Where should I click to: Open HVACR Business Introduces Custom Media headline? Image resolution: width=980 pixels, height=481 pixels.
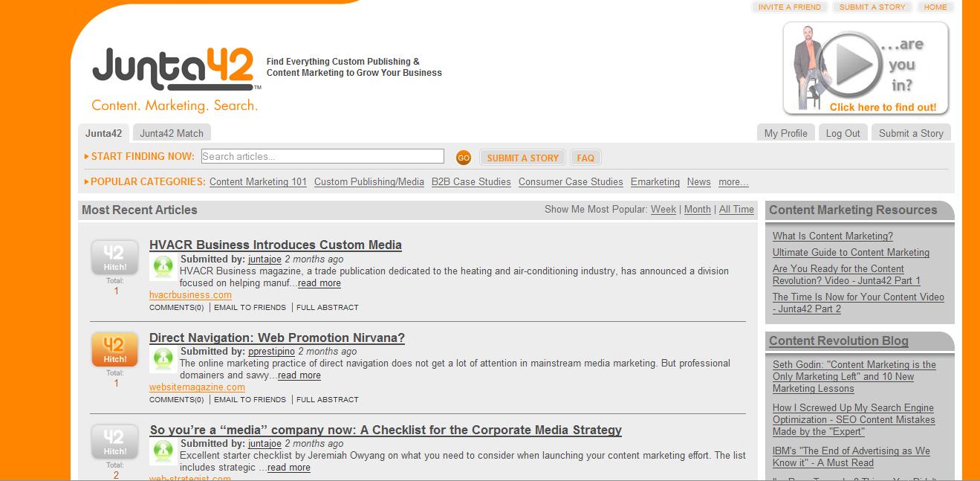pos(276,245)
